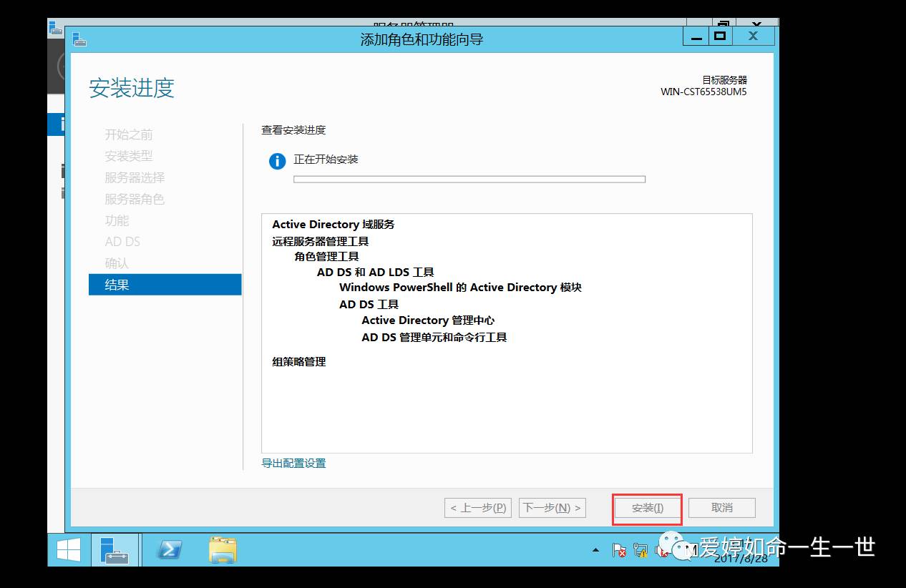Select the highlighted 结果 step
The width and height of the screenshot is (906, 588).
click(165, 284)
